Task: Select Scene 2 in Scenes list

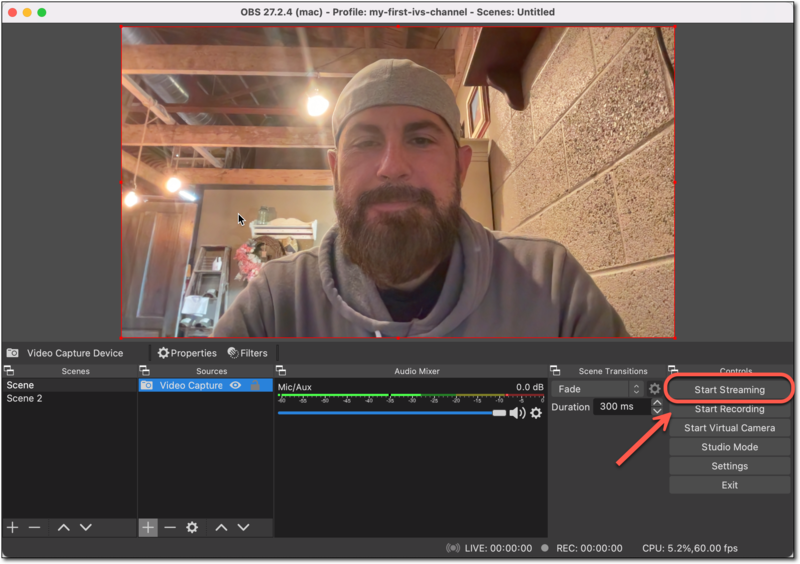Action: (x=25, y=398)
